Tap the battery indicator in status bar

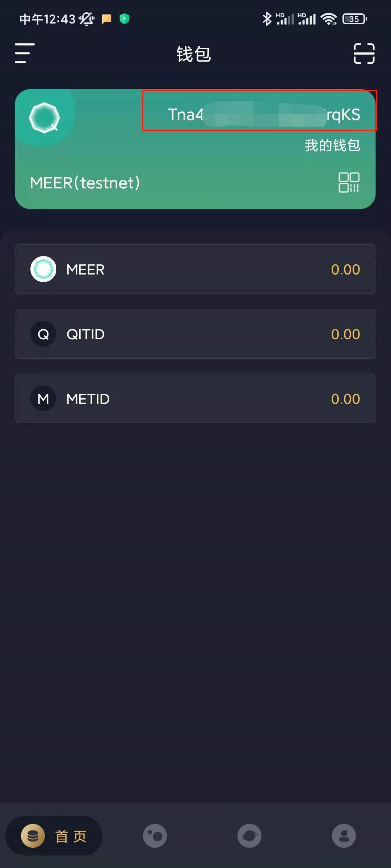click(355, 19)
